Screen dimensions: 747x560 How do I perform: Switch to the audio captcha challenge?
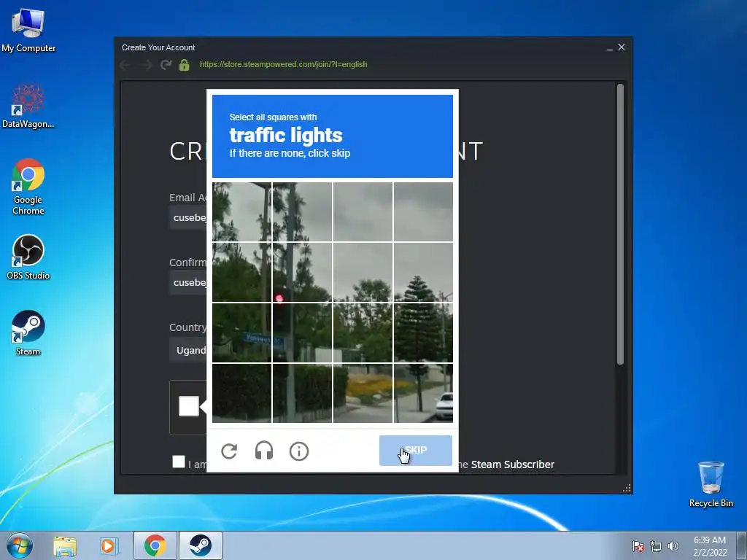click(x=264, y=451)
